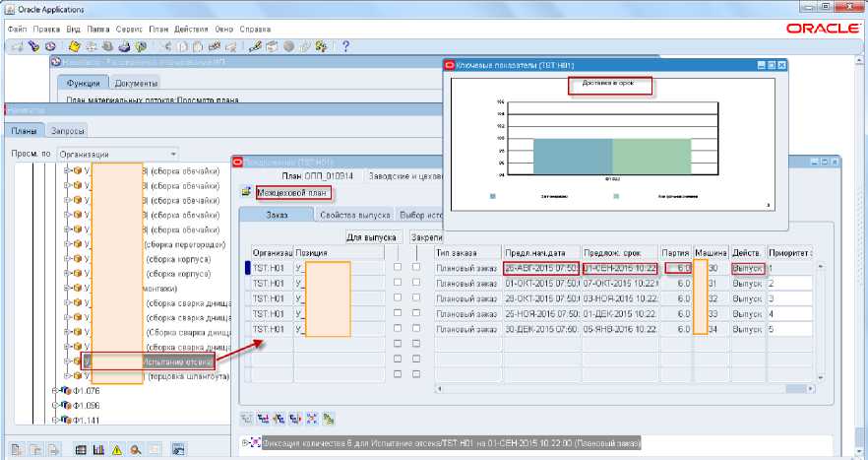Check 'Для выпуска' box for priority 3 row
868x460 pixels.
click(398, 298)
